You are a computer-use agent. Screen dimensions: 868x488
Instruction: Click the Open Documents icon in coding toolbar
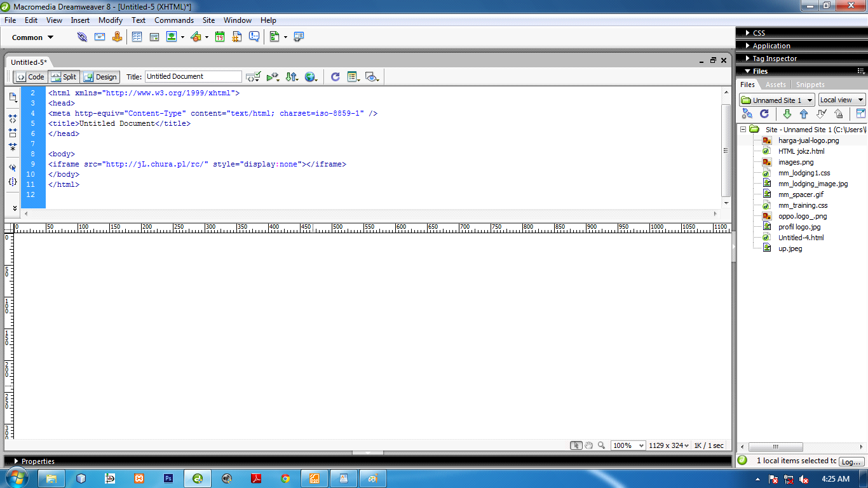pos(13,97)
